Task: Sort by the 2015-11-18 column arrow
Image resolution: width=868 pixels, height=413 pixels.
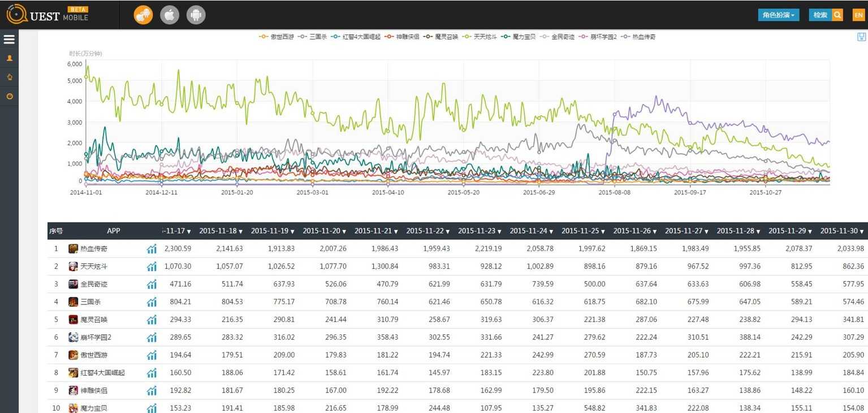Action: coord(240,232)
